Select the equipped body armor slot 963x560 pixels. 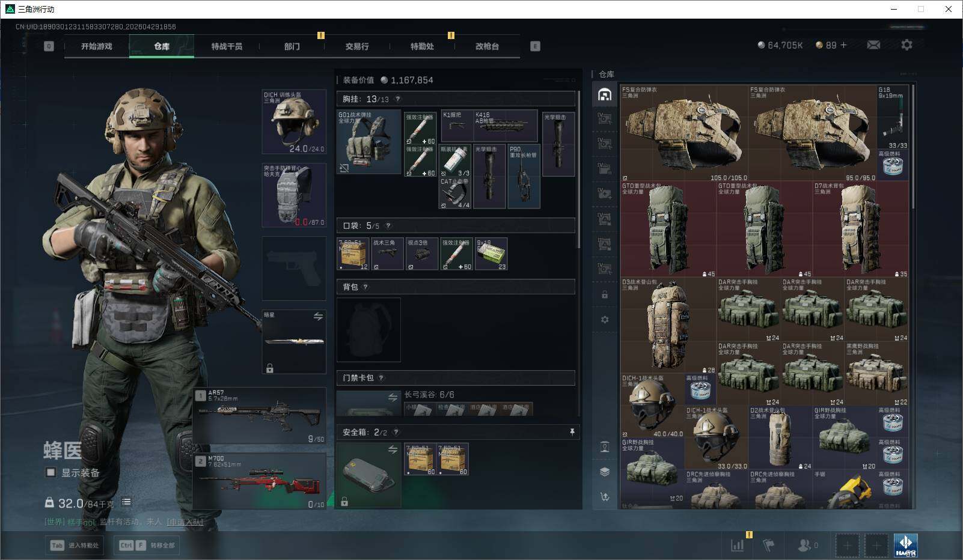pyautogui.click(x=294, y=195)
